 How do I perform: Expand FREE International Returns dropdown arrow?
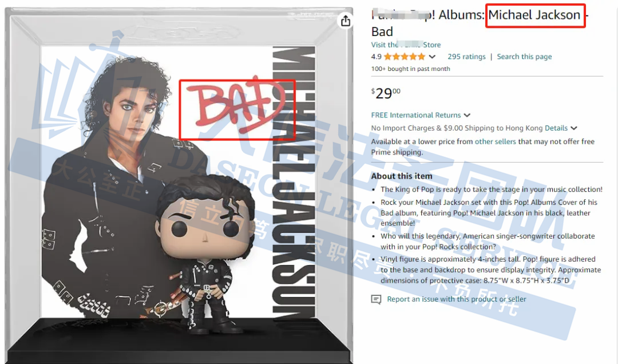point(468,115)
